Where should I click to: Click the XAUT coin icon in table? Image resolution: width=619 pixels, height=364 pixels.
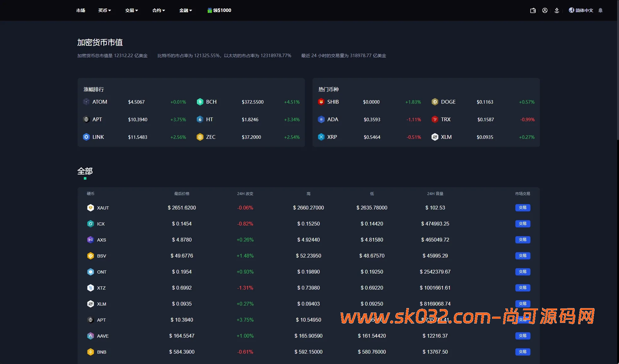pyautogui.click(x=90, y=208)
